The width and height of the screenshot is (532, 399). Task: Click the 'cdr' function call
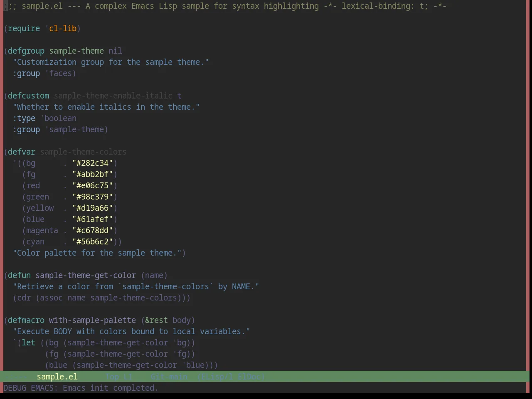tap(24, 298)
